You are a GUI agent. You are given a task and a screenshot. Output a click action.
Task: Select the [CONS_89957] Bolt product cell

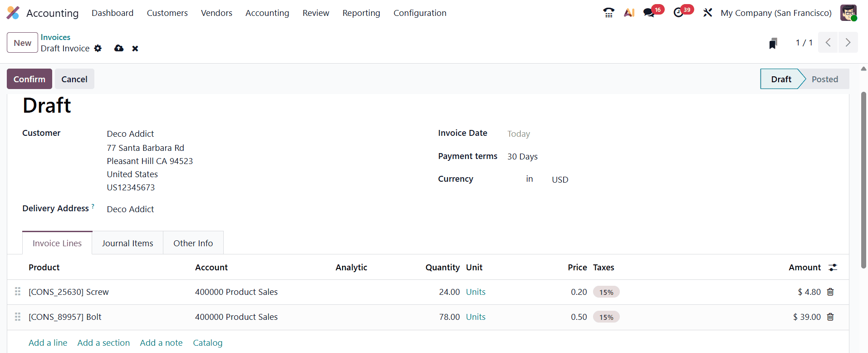[x=65, y=317]
